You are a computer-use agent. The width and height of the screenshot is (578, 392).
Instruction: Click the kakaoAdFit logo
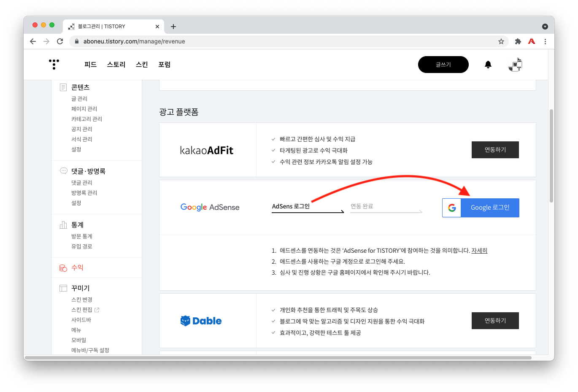pos(207,150)
